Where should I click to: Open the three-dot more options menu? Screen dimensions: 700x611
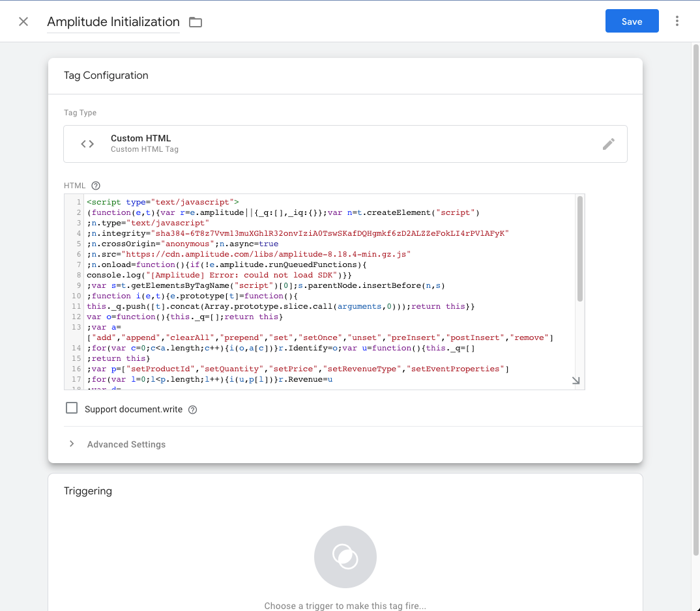coord(677,21)
